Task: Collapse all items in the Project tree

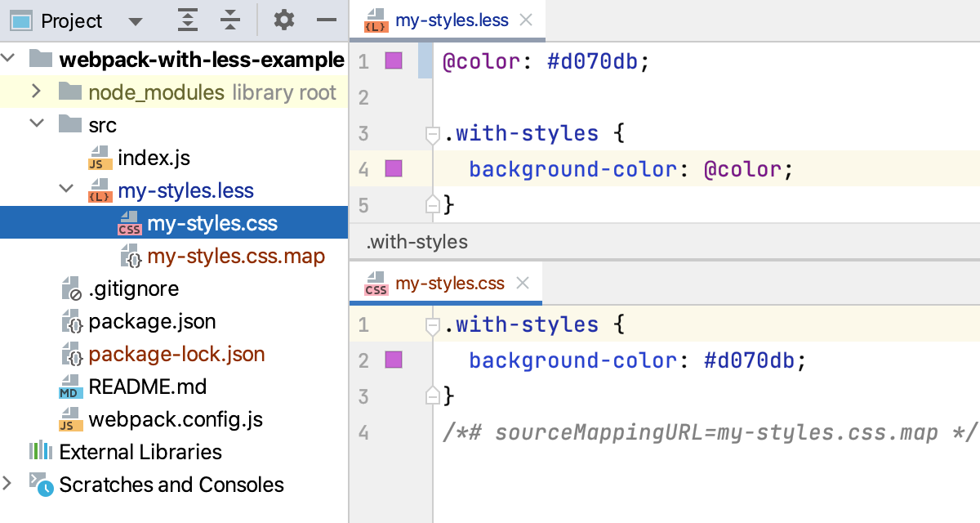Action: pyautogui.click(x=229, y=20)
